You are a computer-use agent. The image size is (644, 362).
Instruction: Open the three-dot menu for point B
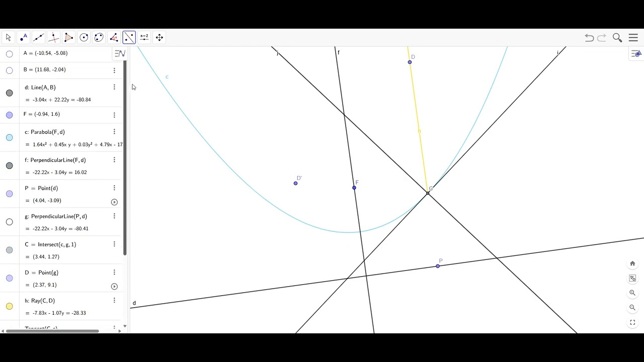pos(114,70)
